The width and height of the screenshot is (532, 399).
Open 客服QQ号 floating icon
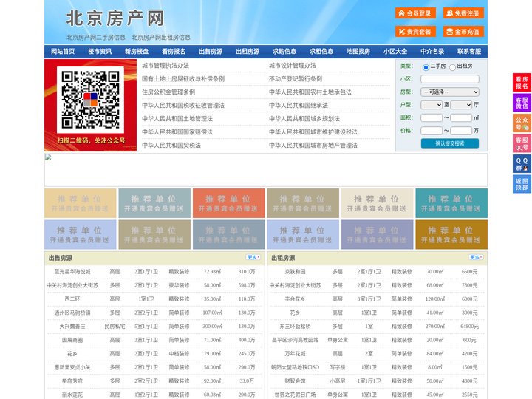(x=522, y=143)
